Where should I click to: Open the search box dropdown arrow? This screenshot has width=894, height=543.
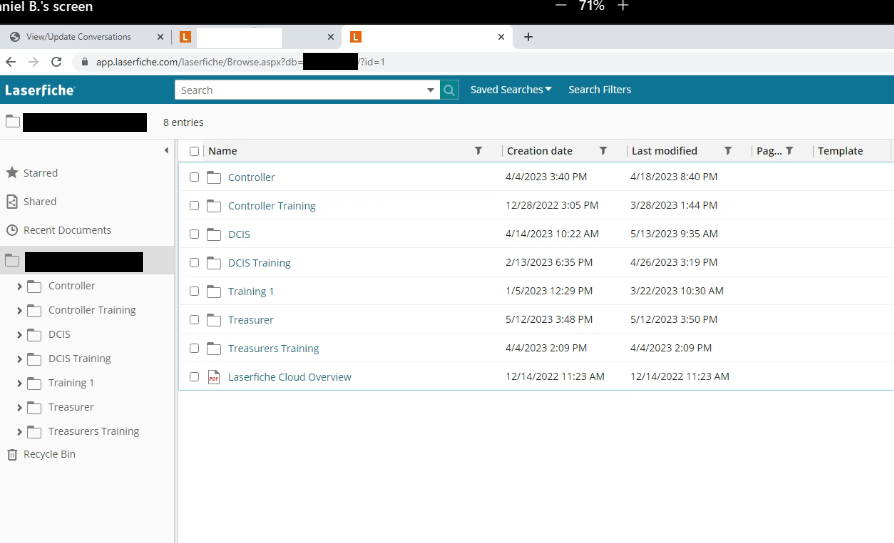[430, 90]
